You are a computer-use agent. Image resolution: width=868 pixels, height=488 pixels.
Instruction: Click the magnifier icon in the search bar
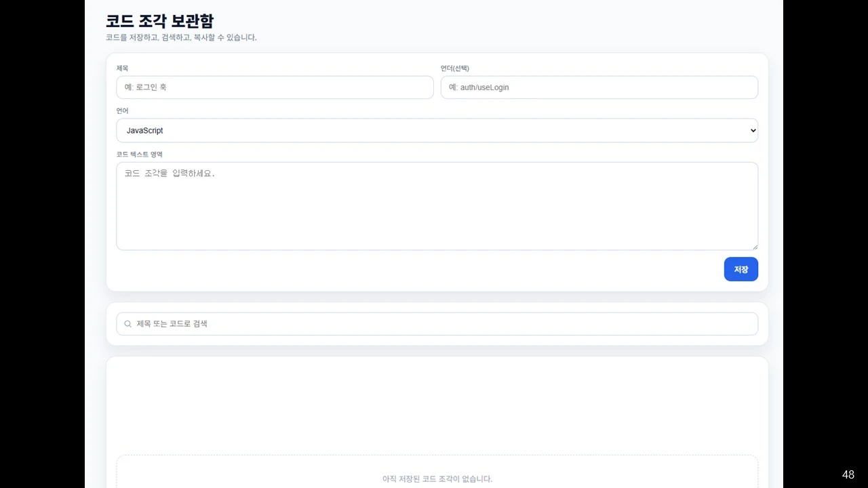[127, 324]
